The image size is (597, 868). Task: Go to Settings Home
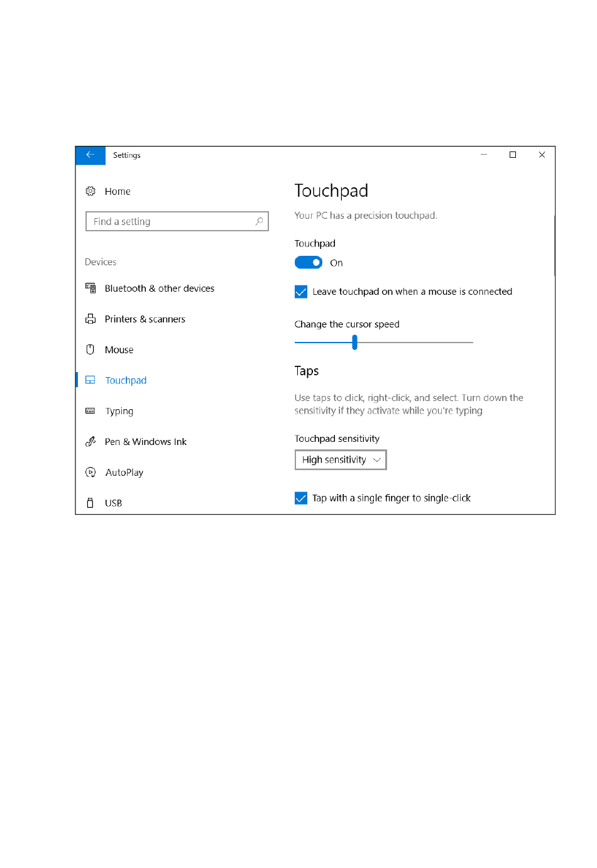(118, 191)
